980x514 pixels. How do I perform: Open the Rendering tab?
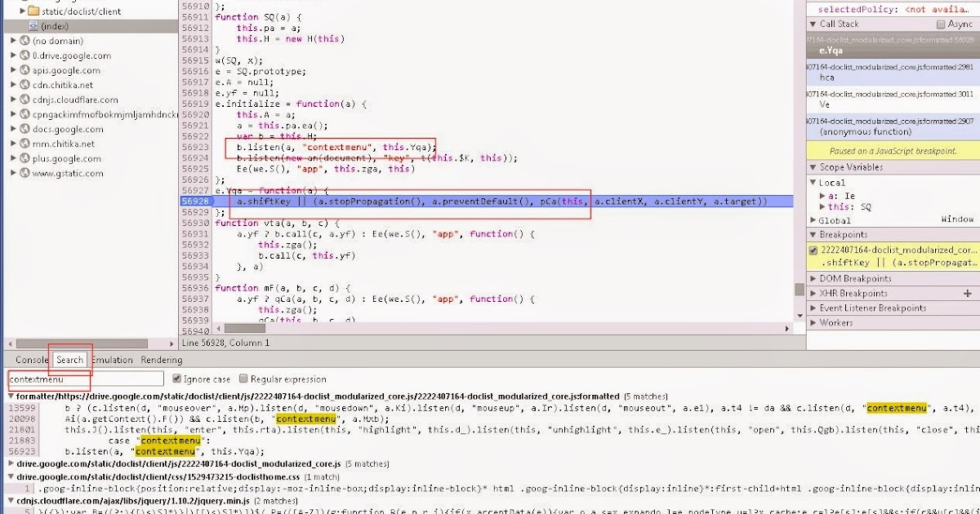(162, 360)
